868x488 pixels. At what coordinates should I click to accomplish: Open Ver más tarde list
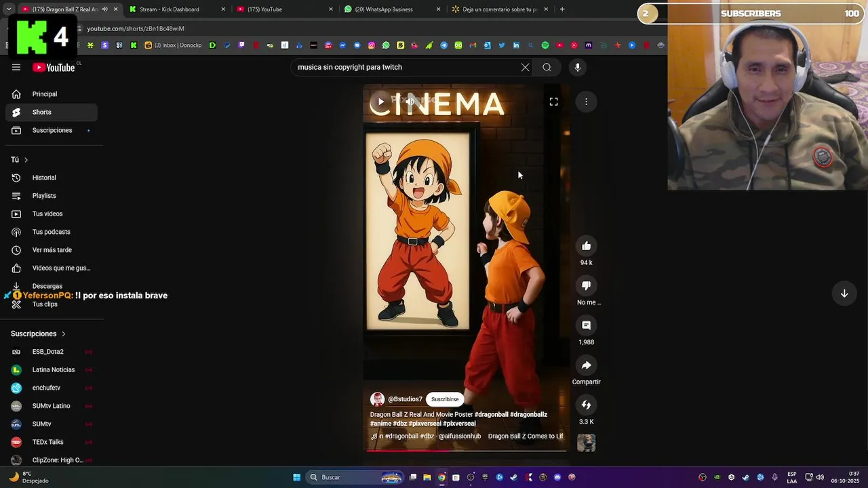coord(52,250)
